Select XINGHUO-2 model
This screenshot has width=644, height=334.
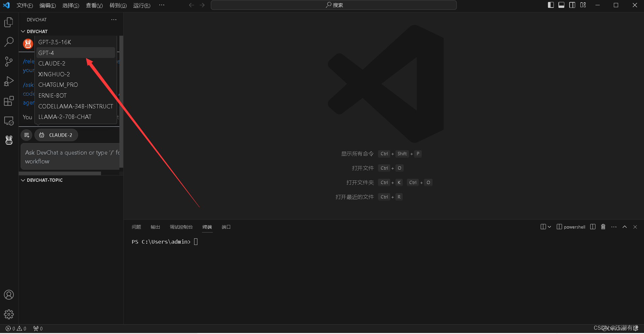click(x=76, y=74)
